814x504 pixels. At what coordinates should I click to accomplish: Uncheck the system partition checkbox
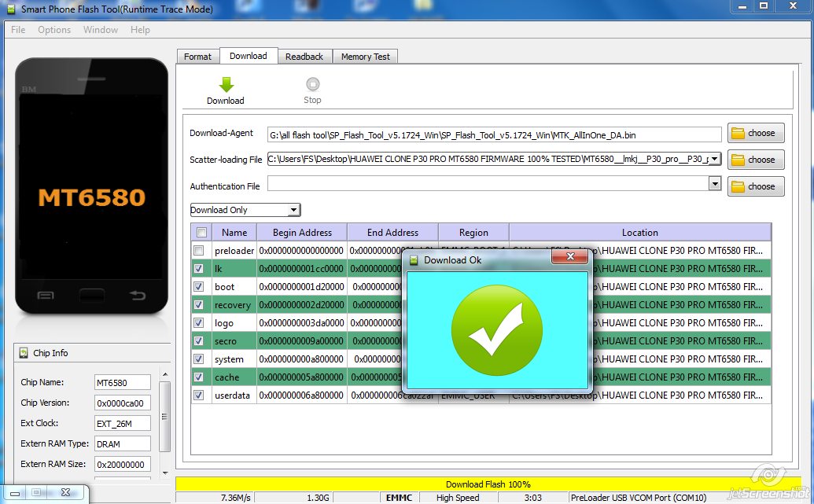pyautogui.click(x=198, y=359)
